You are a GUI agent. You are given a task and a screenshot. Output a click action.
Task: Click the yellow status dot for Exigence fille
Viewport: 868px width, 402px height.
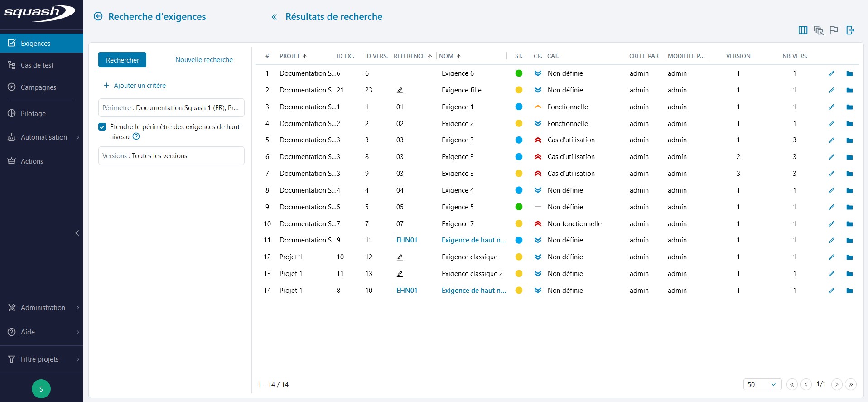click(519, 90)
